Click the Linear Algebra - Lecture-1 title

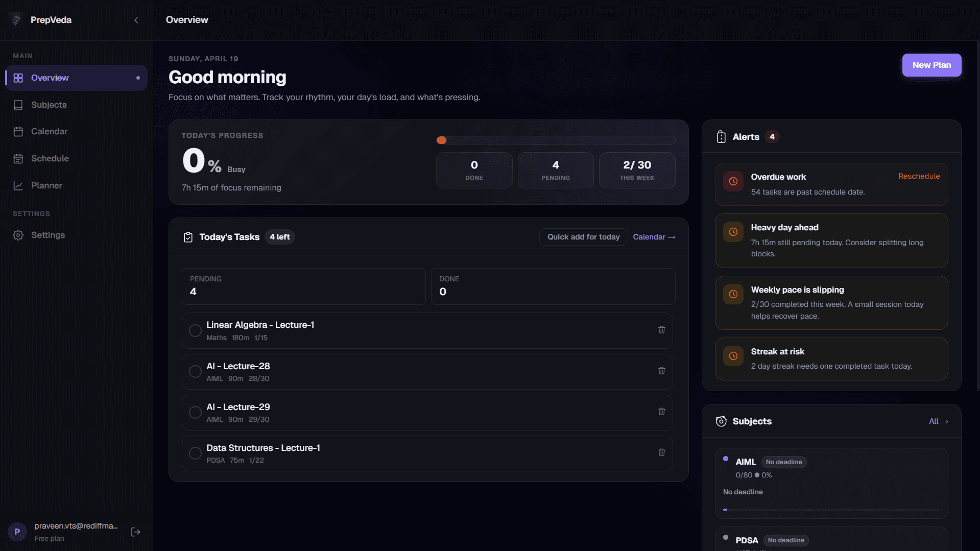[x=260, y=325]
